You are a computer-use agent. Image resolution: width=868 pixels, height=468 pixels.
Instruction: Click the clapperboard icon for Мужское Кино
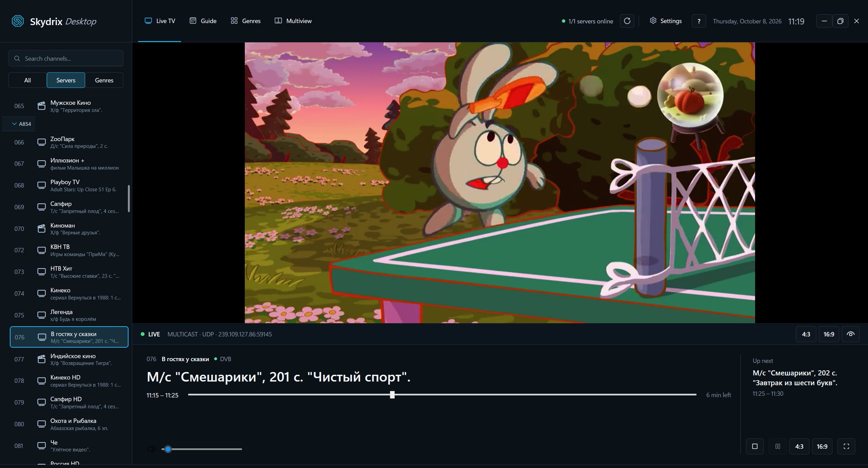41,106
